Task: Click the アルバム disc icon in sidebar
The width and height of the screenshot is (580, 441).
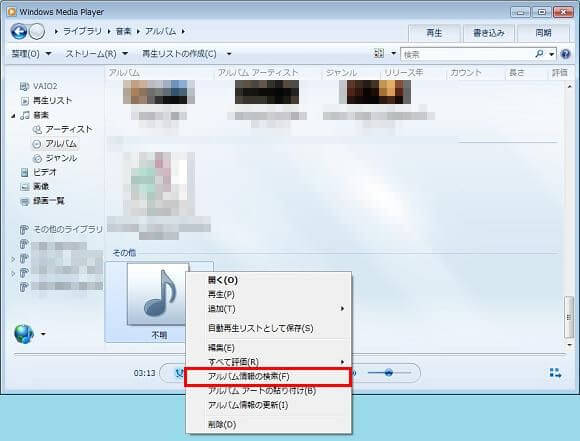Action: coord(37,144)
